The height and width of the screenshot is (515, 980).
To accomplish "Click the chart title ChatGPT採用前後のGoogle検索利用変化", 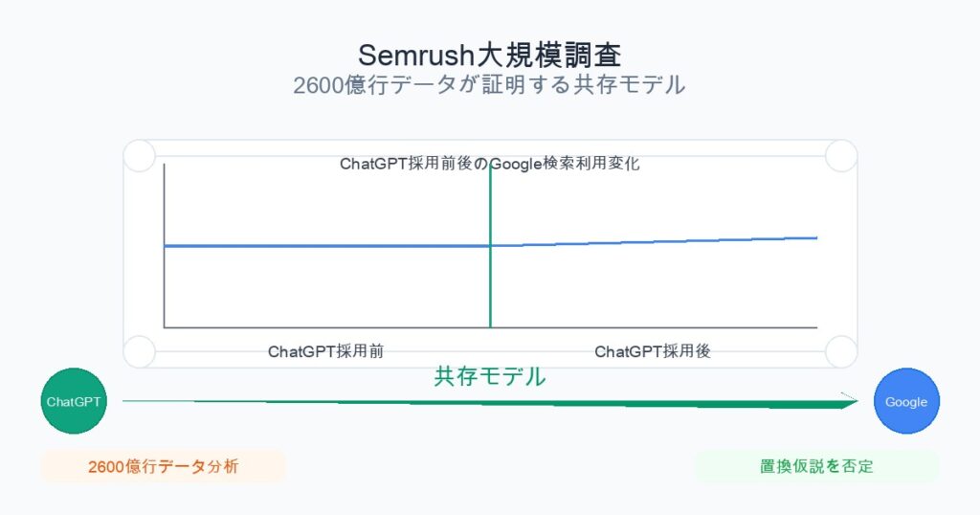I will click(489, 164).
